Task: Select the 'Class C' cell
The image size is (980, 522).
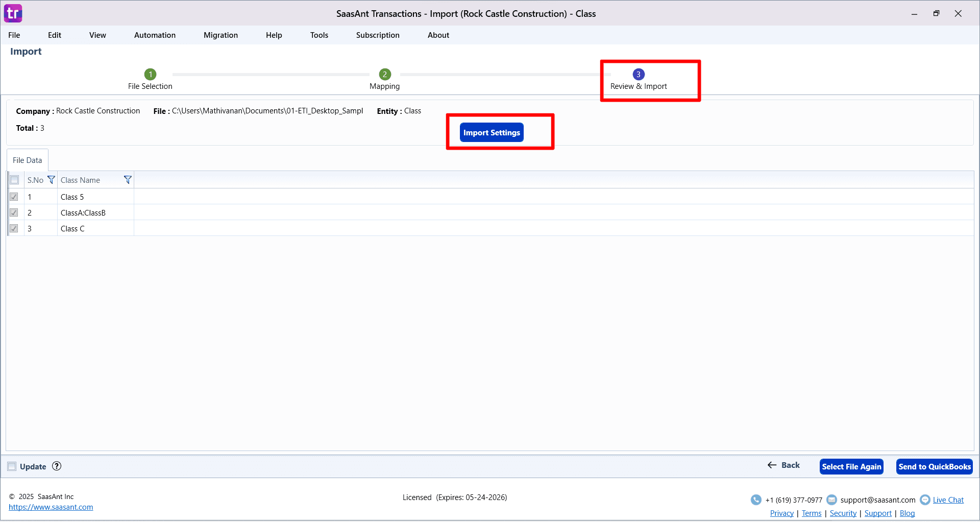Action: pos(95,228)
